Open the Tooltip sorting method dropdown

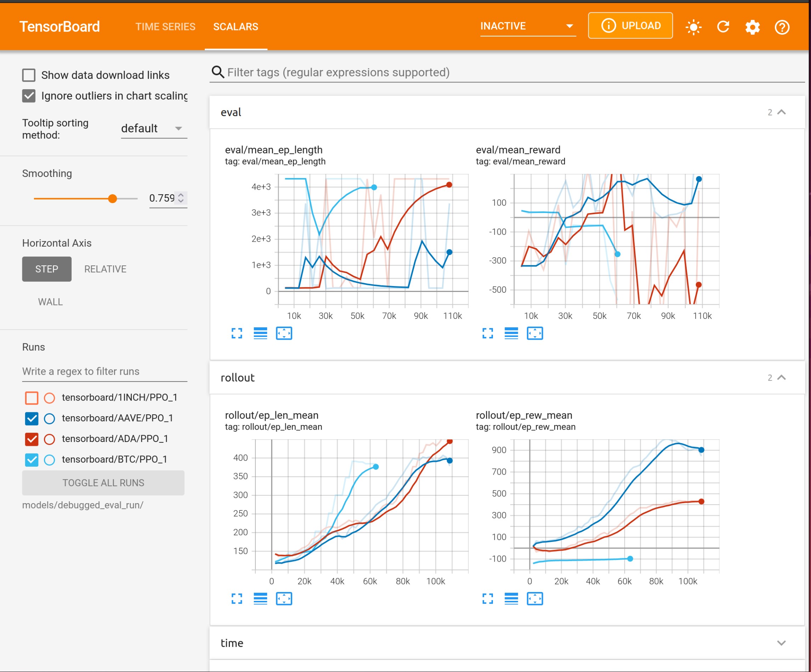click(x=153, y=128)
